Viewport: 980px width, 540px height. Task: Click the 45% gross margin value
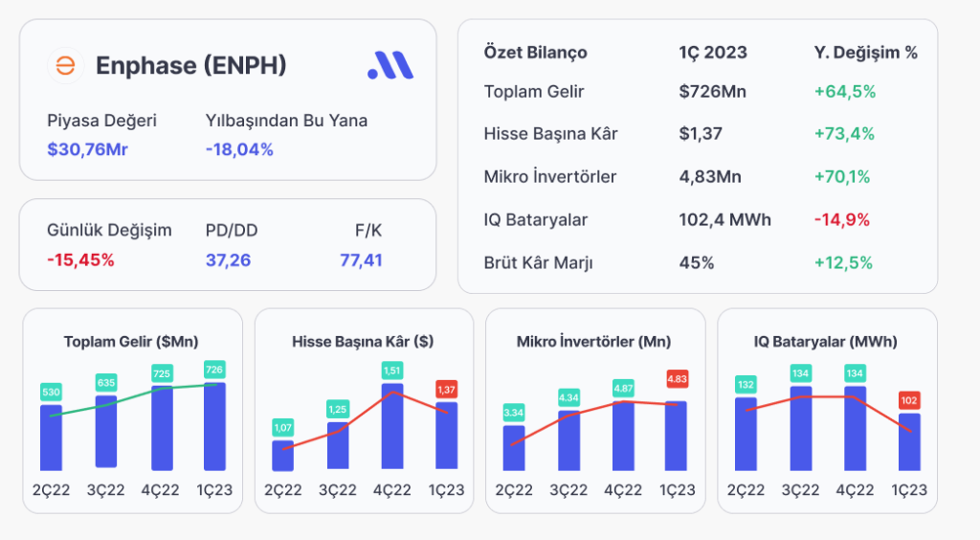(697, 262)
